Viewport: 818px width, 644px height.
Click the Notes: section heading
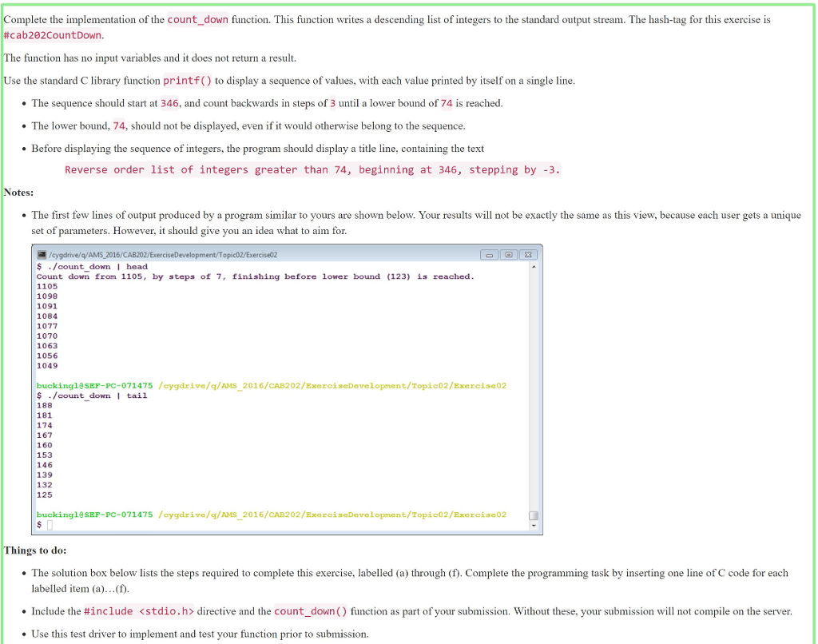[18, 192]
